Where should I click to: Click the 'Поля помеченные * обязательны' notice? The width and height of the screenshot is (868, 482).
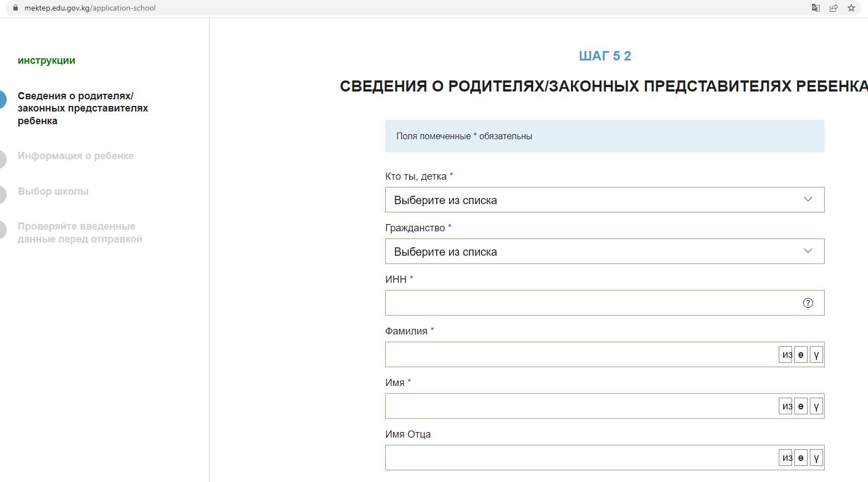coord(605,136)
